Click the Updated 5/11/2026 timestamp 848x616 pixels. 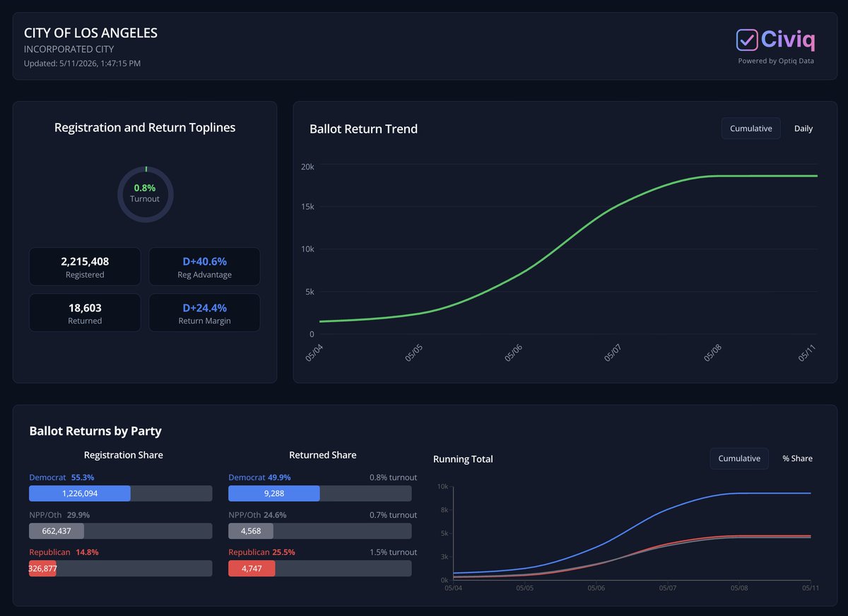[x=82, y=64]
